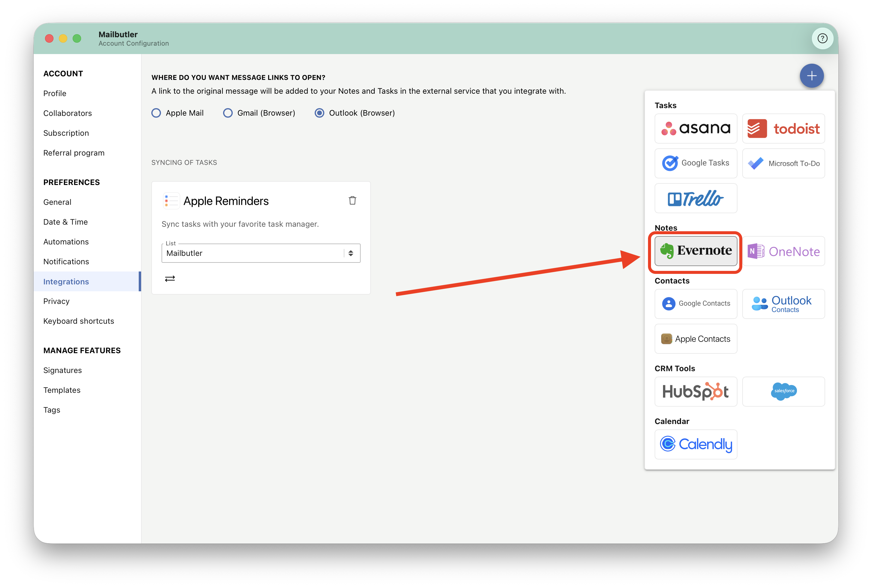The height and width of the screenshot is (588, 872).
Task: Select the Evernote notes integration
Action: tap(695, 251)
